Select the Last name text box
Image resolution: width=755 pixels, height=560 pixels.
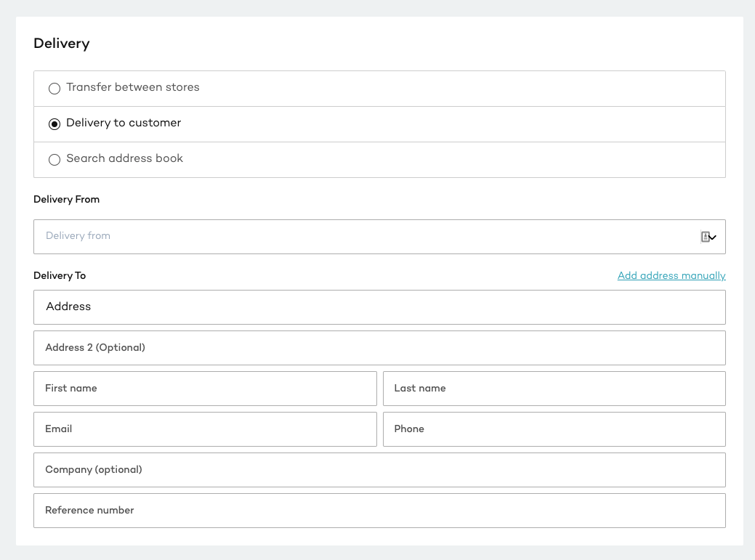(554, 389)
